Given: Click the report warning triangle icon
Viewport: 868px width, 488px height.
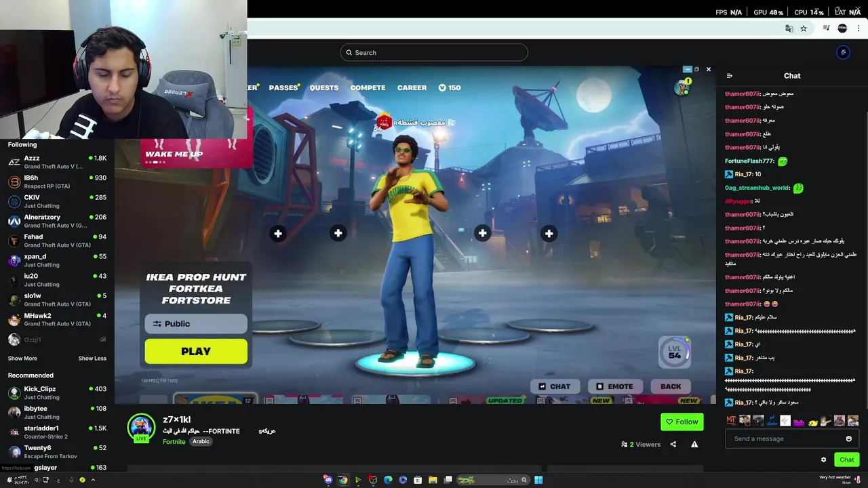Looking at the screenshot, I should coord(694,445).
